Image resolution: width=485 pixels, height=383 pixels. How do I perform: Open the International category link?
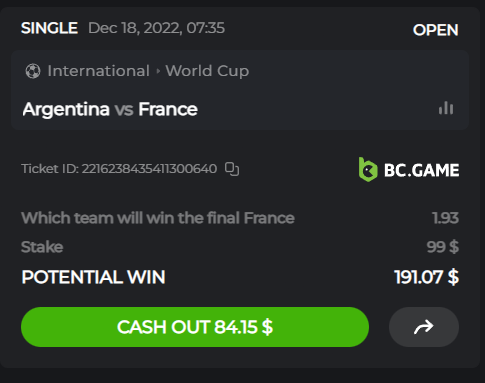point(98,71)
